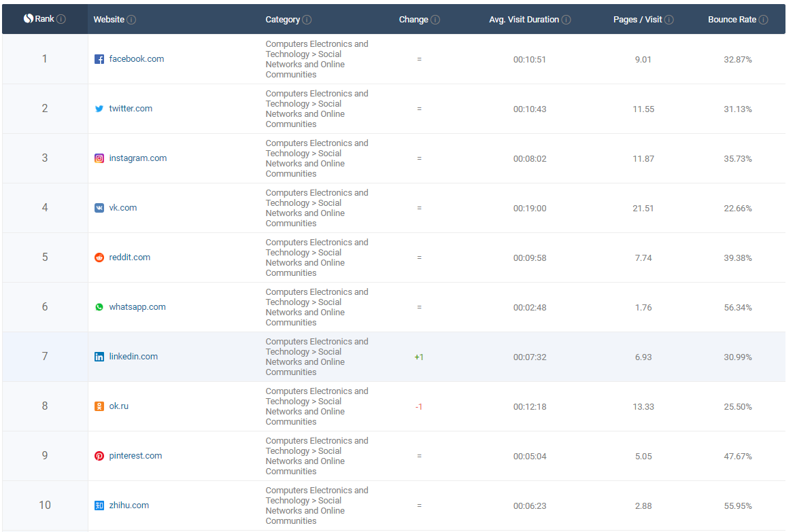Open the reddit.com link

(129, 258)
